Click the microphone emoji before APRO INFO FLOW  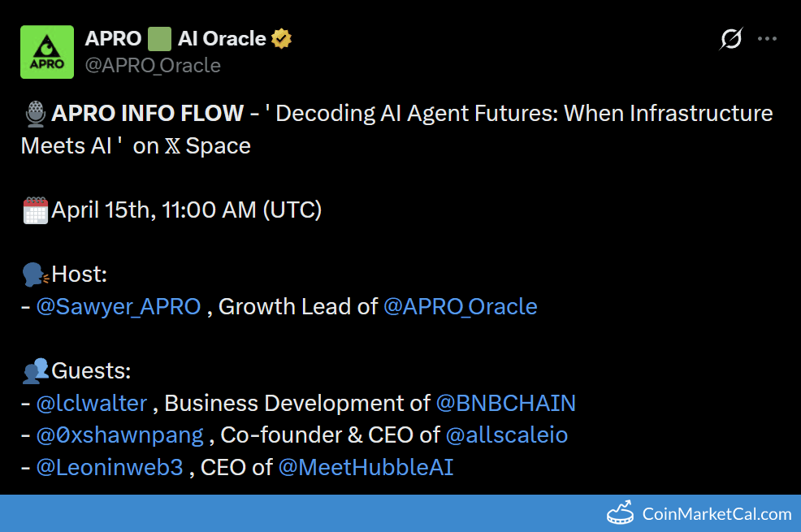coord(35,114)
